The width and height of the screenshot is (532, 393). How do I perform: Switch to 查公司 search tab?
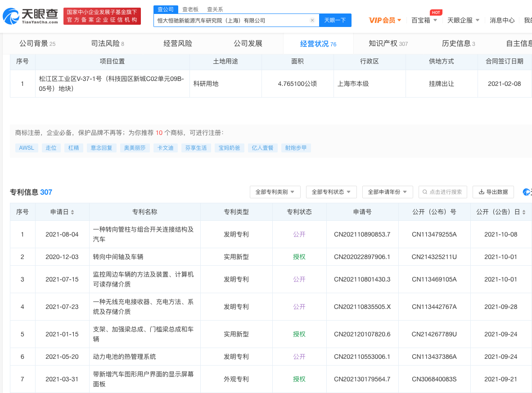166,9
